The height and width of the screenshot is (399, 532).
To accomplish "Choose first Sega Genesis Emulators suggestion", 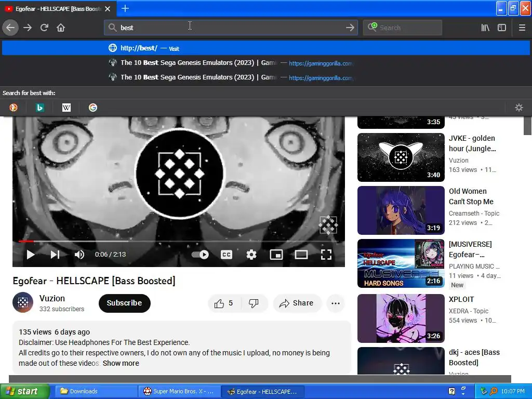I will pyautogui.click(x=266, y=63).
